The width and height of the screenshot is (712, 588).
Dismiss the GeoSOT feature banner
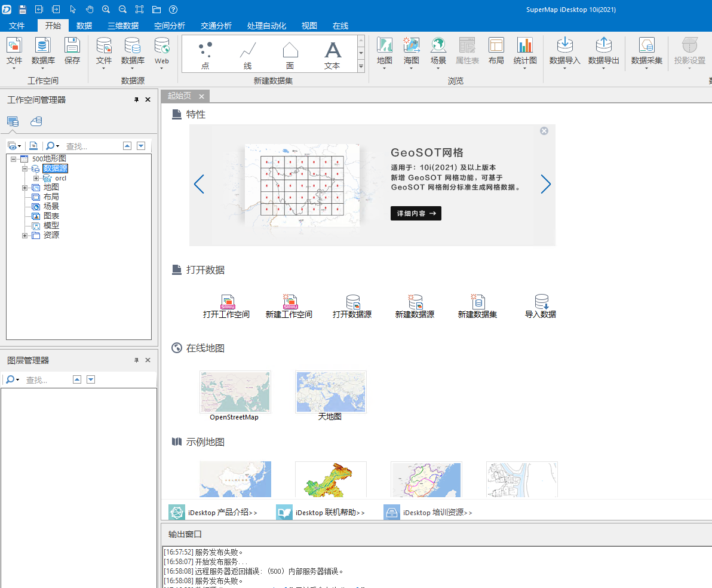pyautogui.click(x=544, y=131)
